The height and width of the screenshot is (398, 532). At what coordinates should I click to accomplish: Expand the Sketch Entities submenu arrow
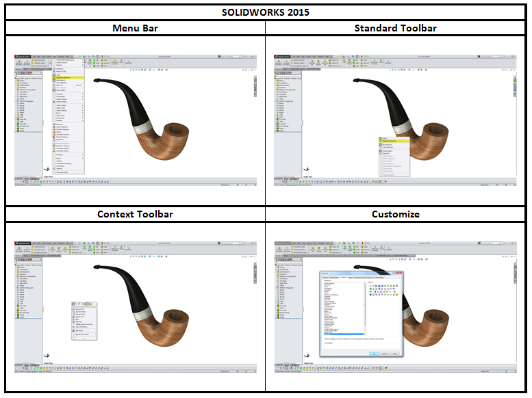tap(82, 105)
